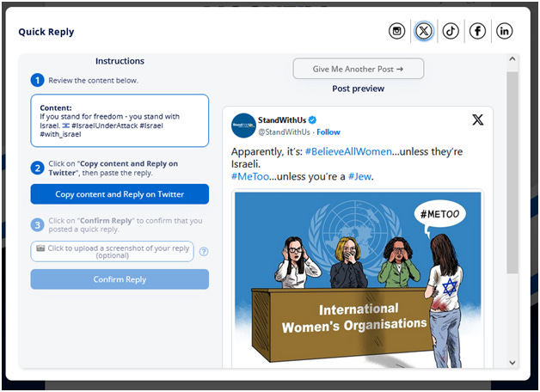Image resolution: width=540 pixels, height=392 pixels.
Task: Switch to the Facebook platform icon
Action: (477, 31)
